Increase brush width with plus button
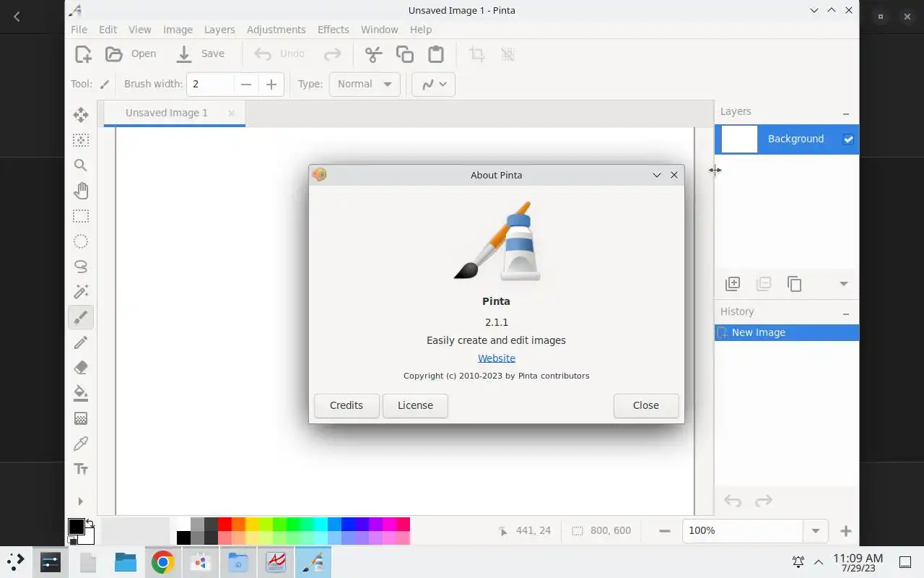This screenshot has width=924, height=578. 271,84
